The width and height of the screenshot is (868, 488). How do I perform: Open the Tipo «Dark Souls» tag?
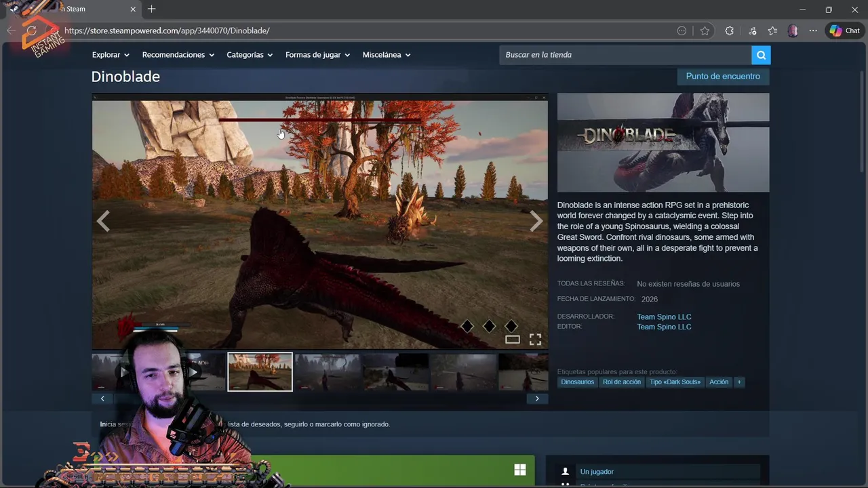coord(675,382)
